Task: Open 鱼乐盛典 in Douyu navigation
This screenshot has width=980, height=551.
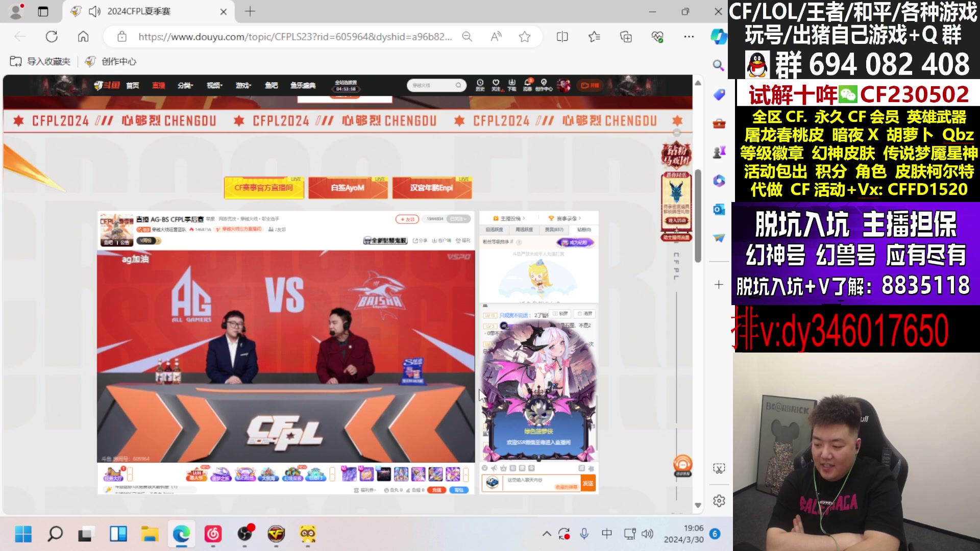Action: (x=303, y=85)
